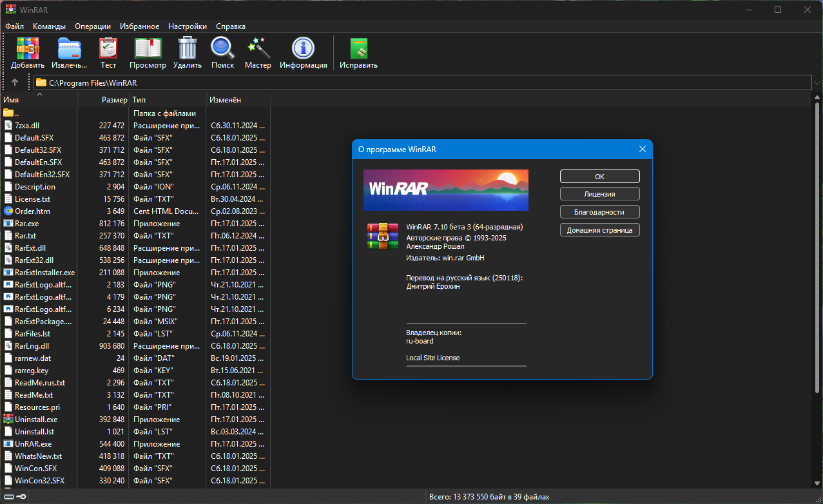Click the Благодарности button
This screenshot has height=504, width=823.
click(x=600, y=211)
